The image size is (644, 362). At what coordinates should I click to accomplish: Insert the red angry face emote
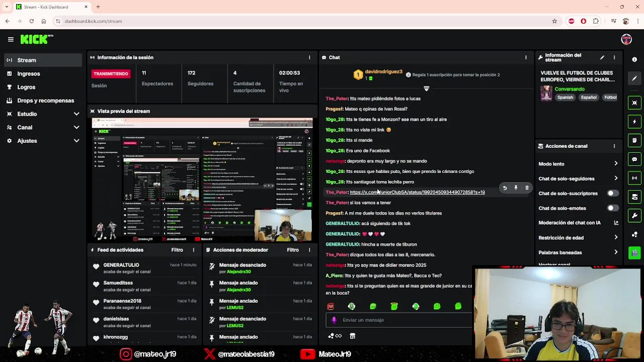pos(331,306)
